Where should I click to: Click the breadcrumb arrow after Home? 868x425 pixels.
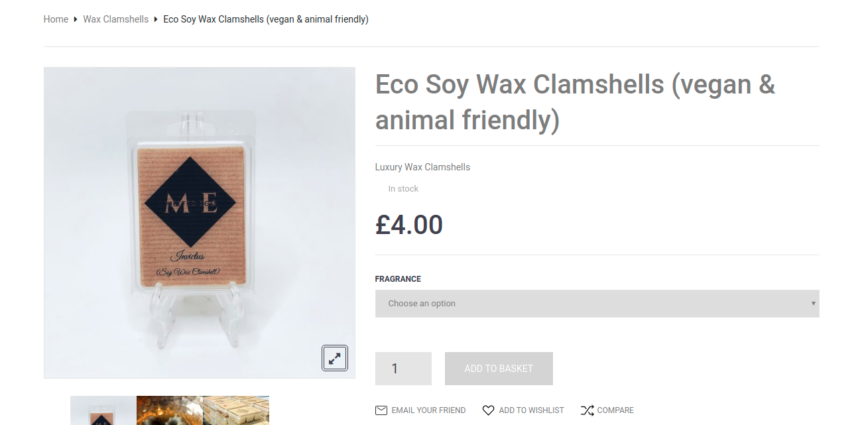tap(74, 19)
